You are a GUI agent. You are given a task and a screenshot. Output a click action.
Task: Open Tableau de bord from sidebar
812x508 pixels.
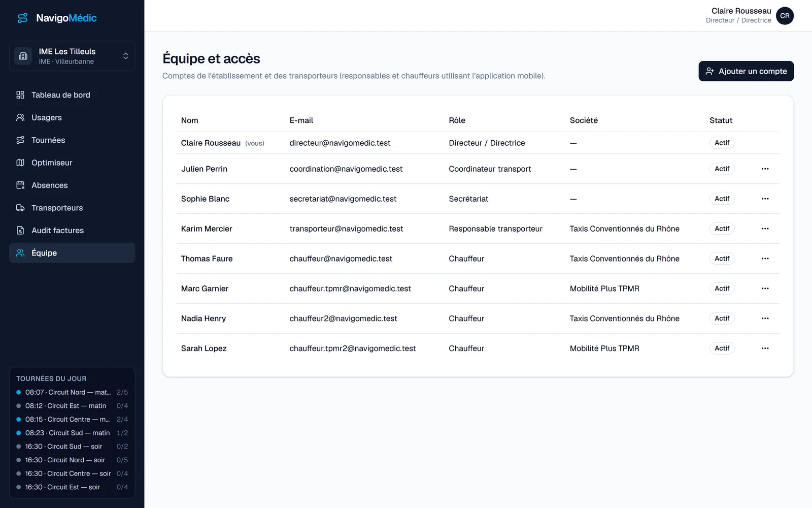(72, 95)
